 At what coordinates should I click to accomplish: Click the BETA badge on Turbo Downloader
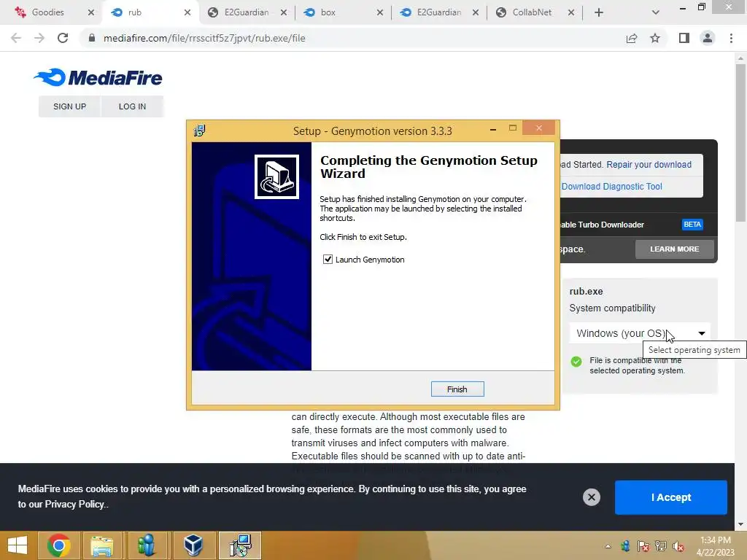pos(692,225)
